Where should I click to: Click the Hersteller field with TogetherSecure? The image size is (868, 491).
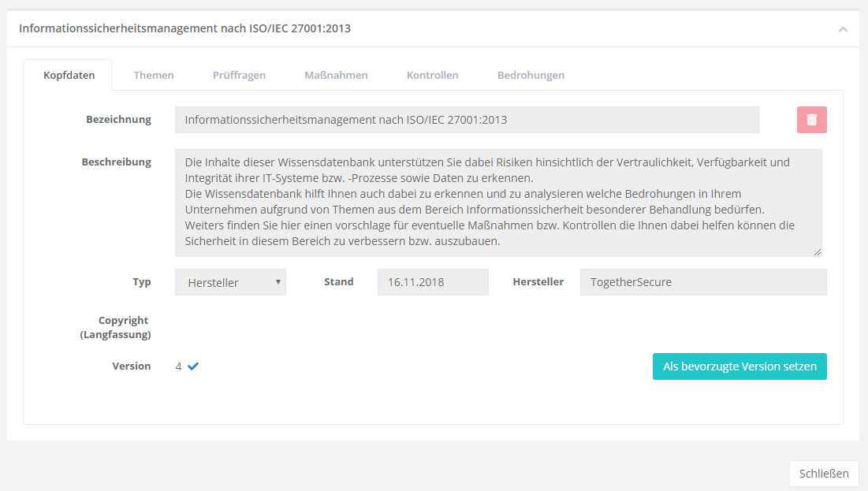coord(702,282)
